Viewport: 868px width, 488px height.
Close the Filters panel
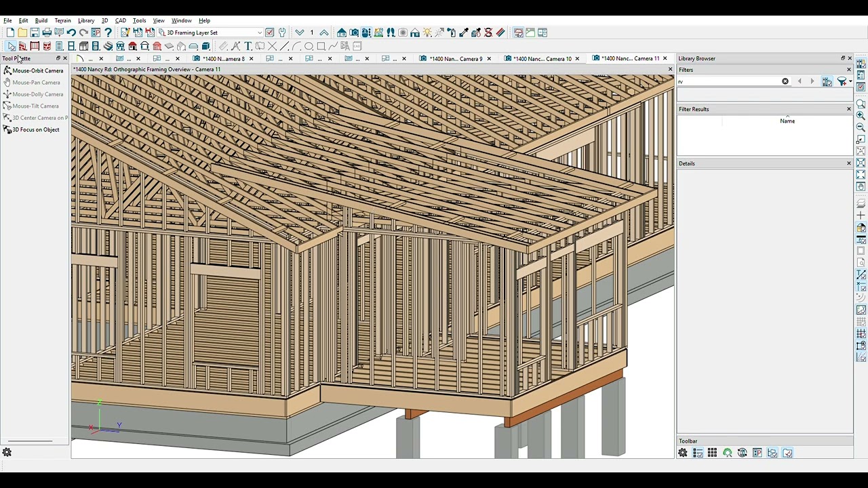[x=849, y=70]
